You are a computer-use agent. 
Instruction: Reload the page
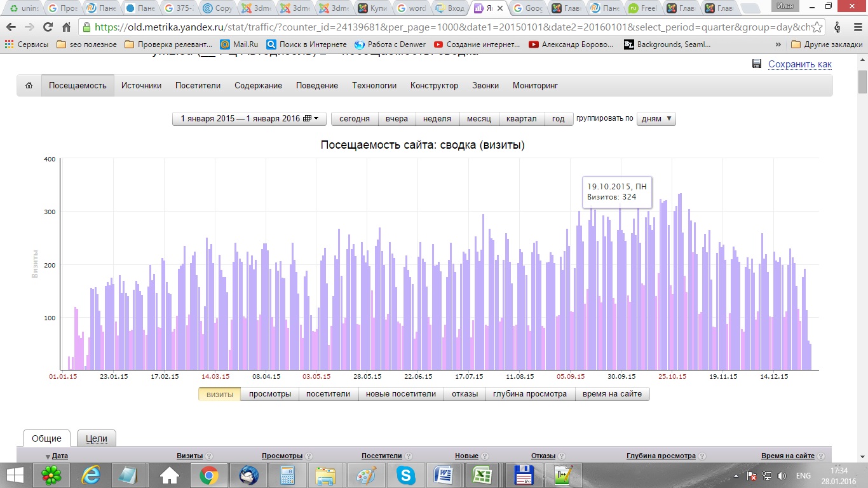(x=47, y=27)
